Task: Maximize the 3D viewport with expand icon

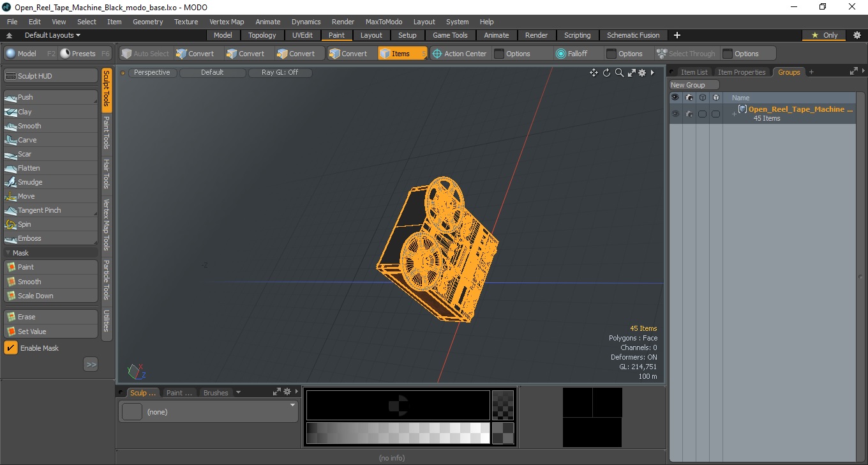Action: click(631, 73)
